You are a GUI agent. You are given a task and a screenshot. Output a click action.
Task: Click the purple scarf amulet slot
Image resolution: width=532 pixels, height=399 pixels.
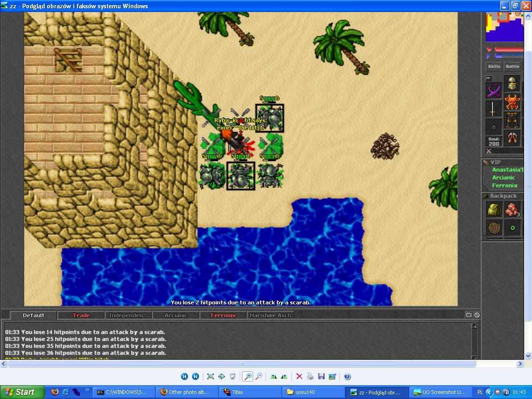click(x=494, y=91)
